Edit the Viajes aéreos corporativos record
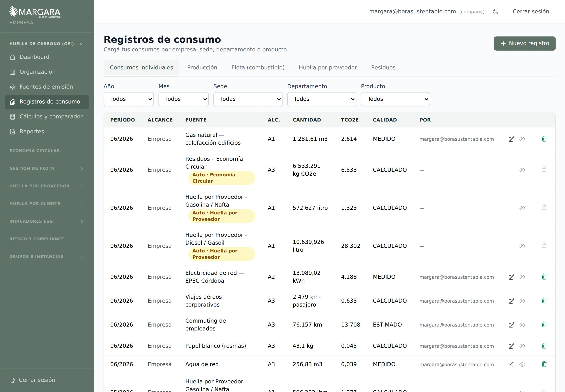The image size is (565, 392). [x=511, y=301]
